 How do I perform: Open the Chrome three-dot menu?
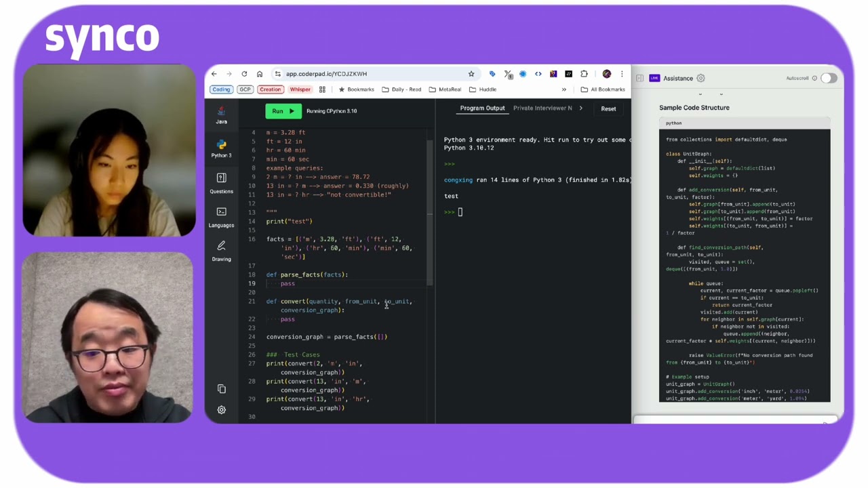[x=622, y=74]
